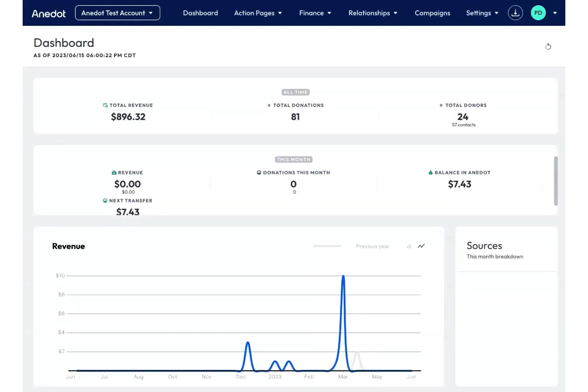Image resolution: width=588 pixels, height=392 pixels.
Task: Click the Total Revenue icon
Action: 105,105
